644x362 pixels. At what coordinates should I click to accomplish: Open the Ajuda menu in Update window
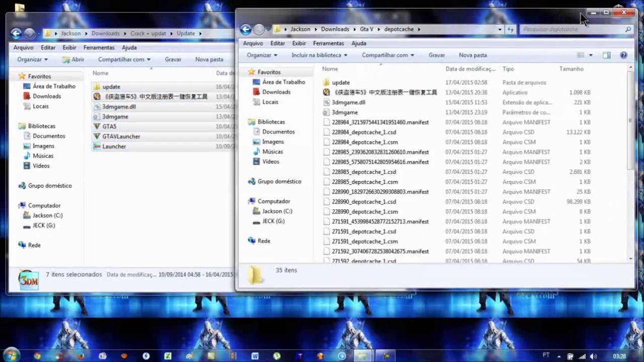point(129,48)
